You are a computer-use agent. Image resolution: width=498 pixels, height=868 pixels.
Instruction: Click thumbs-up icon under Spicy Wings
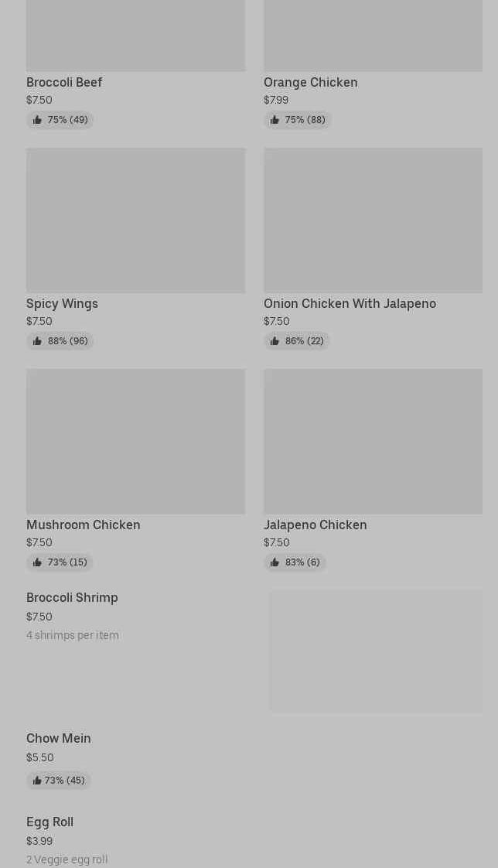(x=37, y=341)
